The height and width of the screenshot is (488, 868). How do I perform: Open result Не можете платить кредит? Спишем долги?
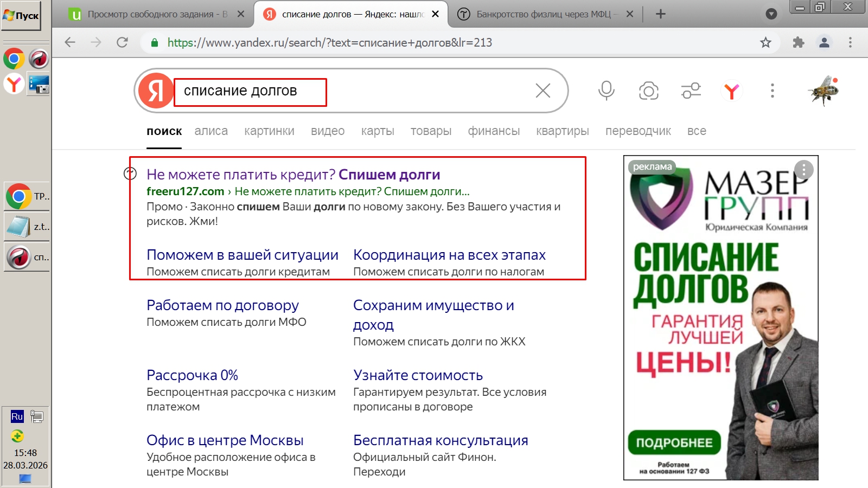click(293, 175)
